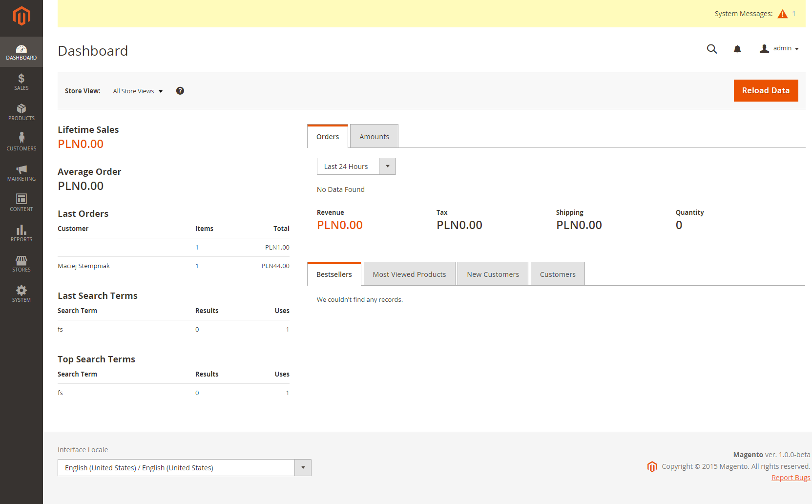Open the New Customers tab
The width and height of the screenshot is (812, 504).
pyautogui.click(x=493, y=274)
